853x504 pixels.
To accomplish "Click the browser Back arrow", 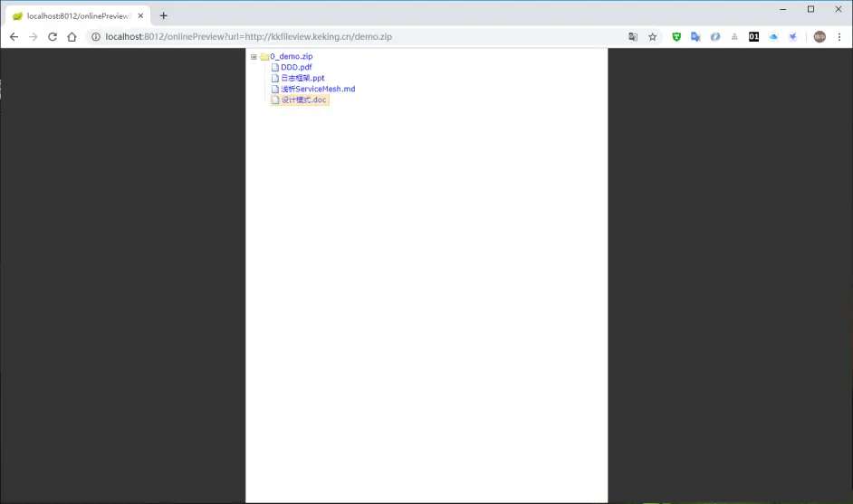I will click(x=14, y=37).
